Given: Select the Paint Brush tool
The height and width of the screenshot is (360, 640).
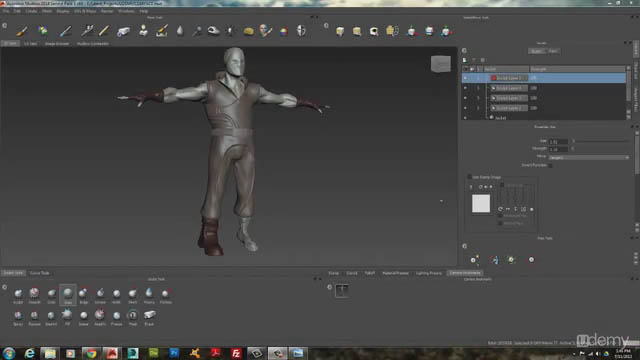Looking at the screenshot, I should click(x=22, y=31).
